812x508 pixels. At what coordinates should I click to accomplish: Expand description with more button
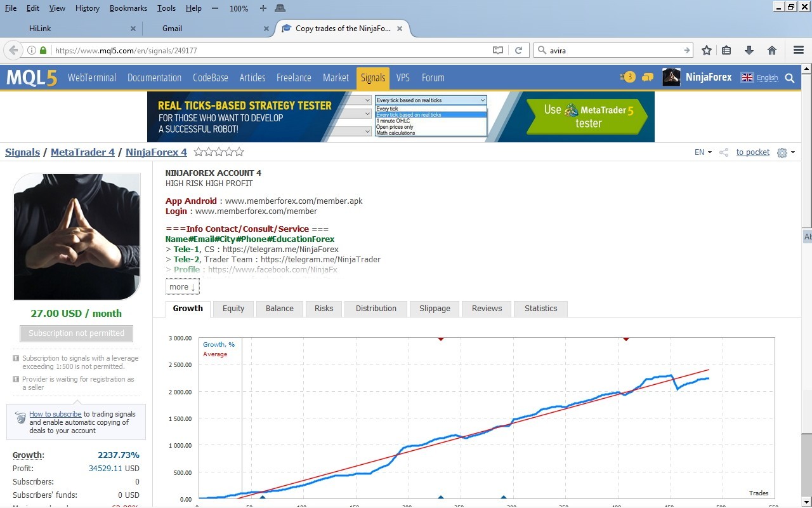click(x=183, y=287)
